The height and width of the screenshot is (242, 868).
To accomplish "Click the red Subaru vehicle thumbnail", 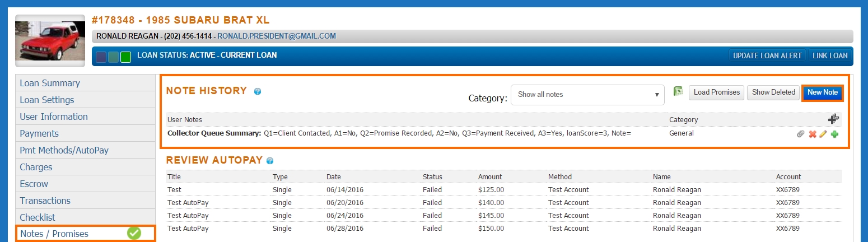I will pyautogui.click(x=50, y=40).
